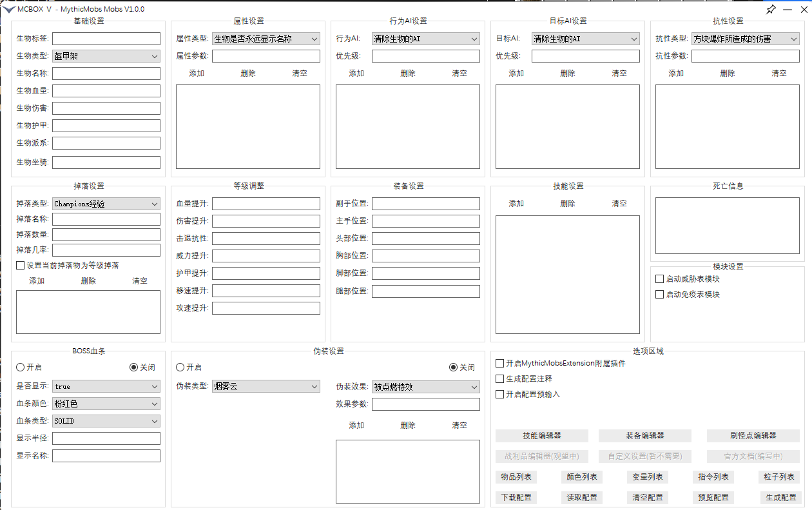Click the MCBOX logo icon
The height and width of the screenshot is (510, 812).
[9, 9]
